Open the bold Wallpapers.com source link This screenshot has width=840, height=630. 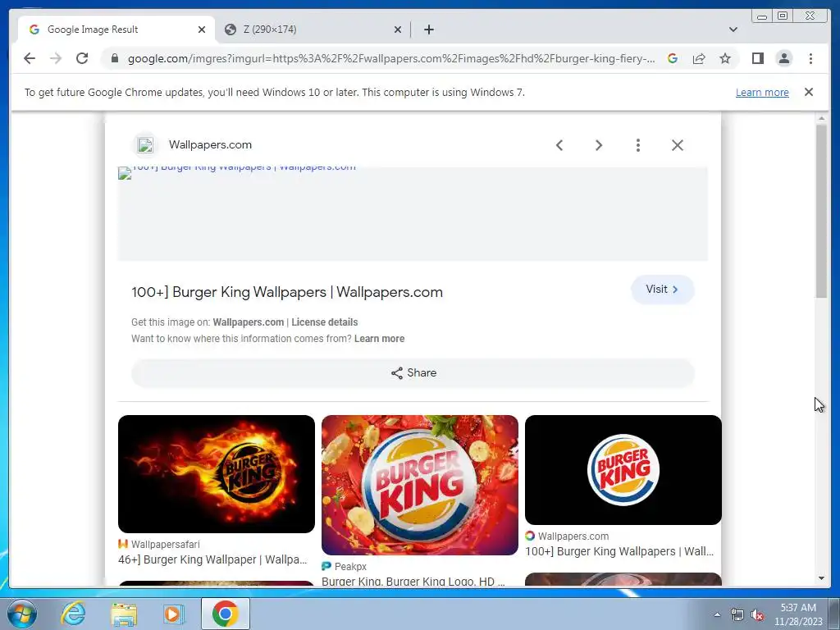click(248, 322)
